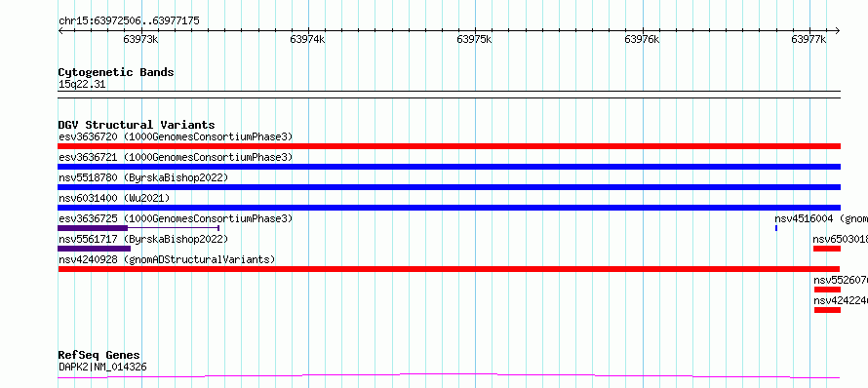This screenshot has width=868, height=388.
Task: Open the nsv4240928 (gnomADStructuralVariants) label
Action: tap(167, 259)
